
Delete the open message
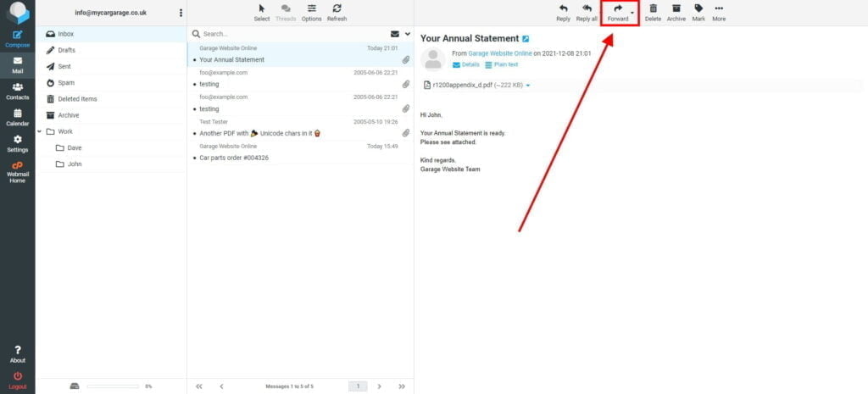tap(653, 13)
